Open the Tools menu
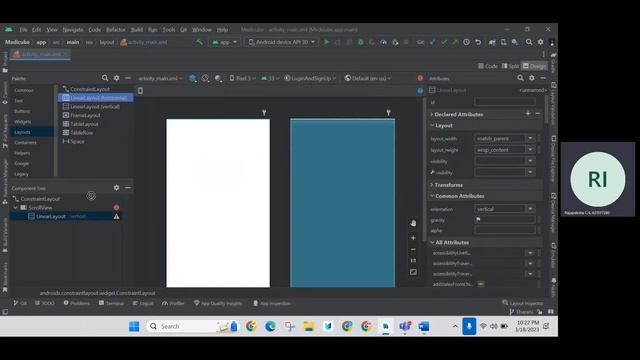 coord(169,30)
